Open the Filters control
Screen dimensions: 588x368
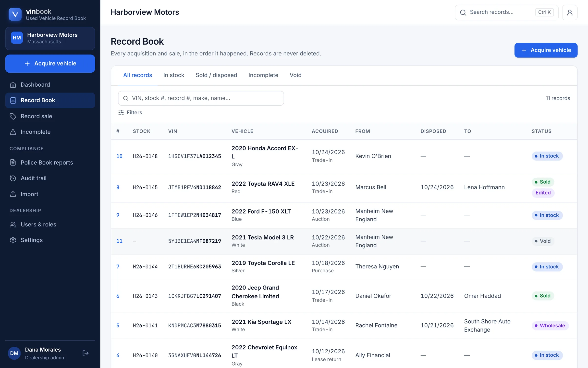130,113
